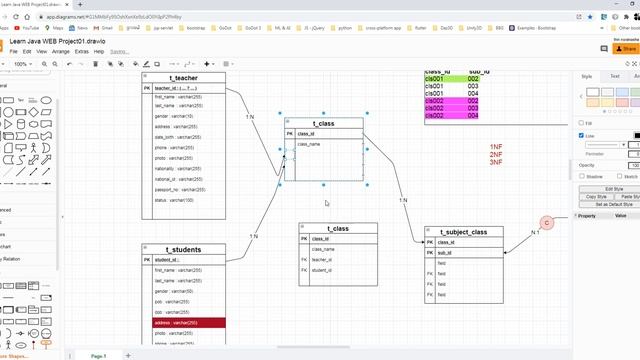This screenshot has height=360, width=640.
Task: Click the zoom in magnifier icon
Action: coord(44,64)
